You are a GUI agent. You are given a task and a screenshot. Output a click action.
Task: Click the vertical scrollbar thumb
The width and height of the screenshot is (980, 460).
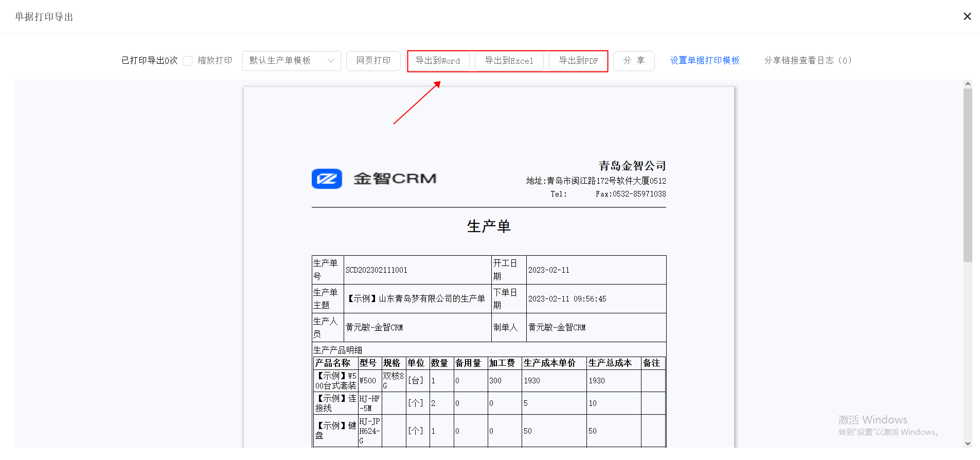pos(968,175)
